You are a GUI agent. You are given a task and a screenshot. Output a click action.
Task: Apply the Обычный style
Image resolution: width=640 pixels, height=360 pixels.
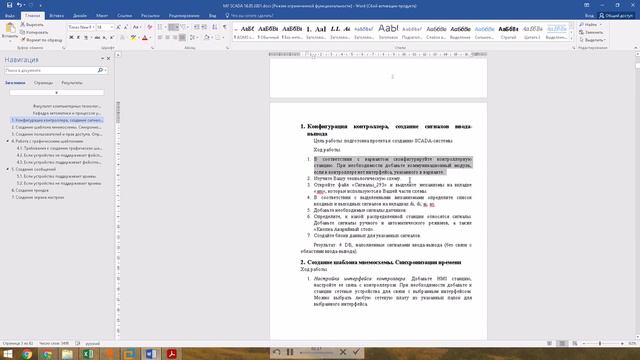point(268,32)
